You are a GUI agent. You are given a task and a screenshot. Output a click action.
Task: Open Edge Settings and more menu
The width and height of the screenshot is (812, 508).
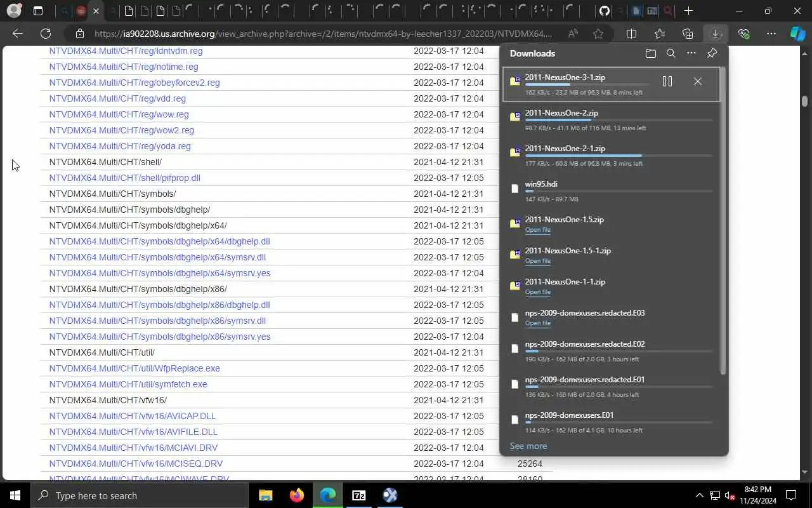[771, 34]
